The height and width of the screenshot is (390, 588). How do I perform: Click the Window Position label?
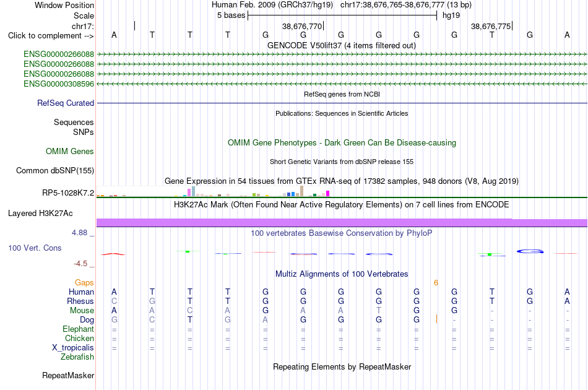point(64,5)
